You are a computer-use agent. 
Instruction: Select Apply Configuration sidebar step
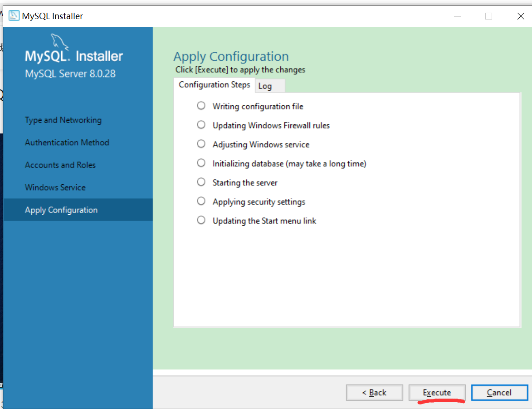pos(78,210)
